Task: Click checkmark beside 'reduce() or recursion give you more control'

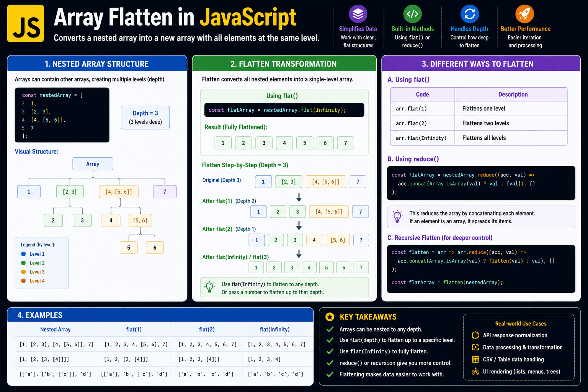Action: tap(330, 363)
